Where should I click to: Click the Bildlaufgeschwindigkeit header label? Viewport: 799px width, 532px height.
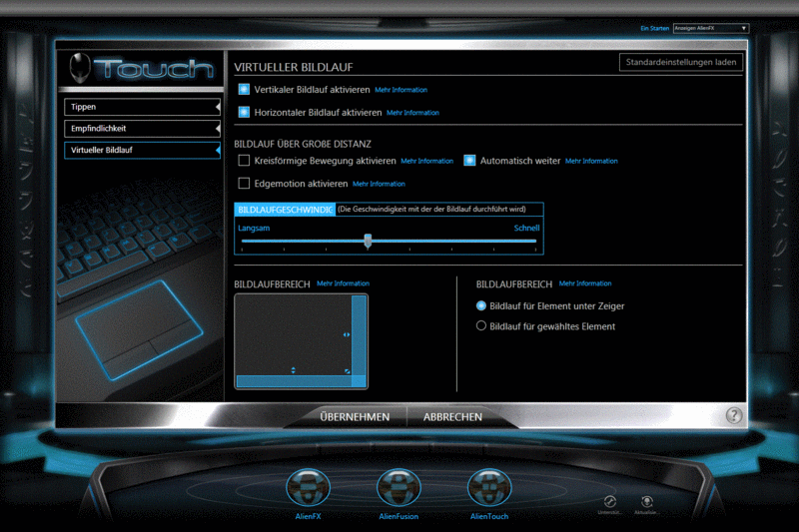[x=285, y=210]
